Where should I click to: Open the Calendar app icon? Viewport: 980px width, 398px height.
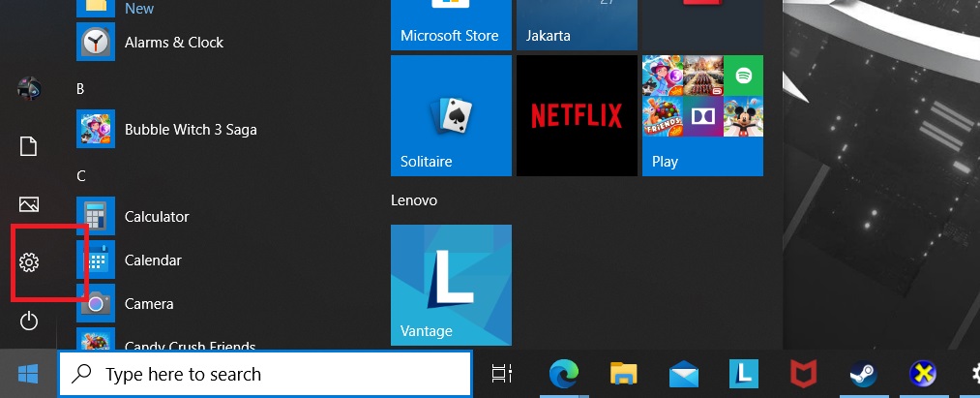coord(96,260)
